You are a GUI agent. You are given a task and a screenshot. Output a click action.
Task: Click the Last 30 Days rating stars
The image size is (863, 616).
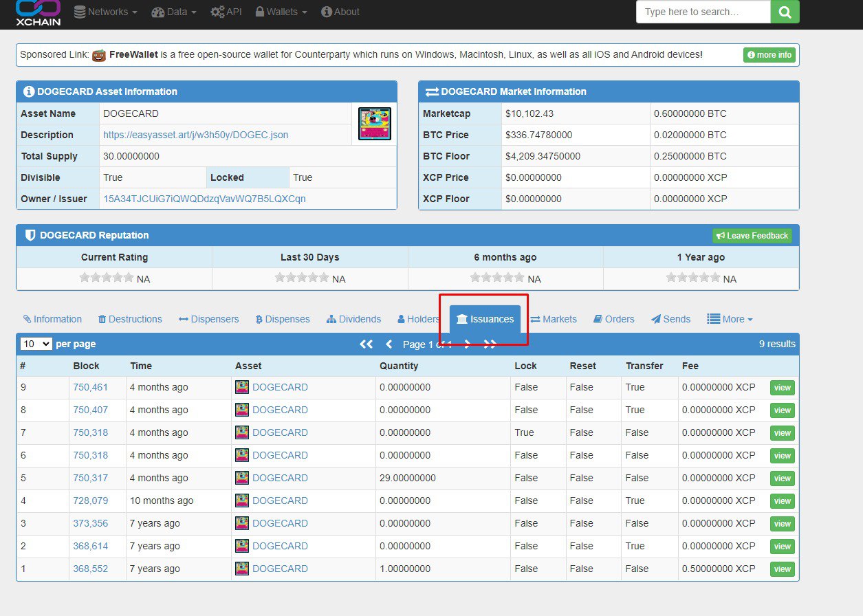coord(302,278)
